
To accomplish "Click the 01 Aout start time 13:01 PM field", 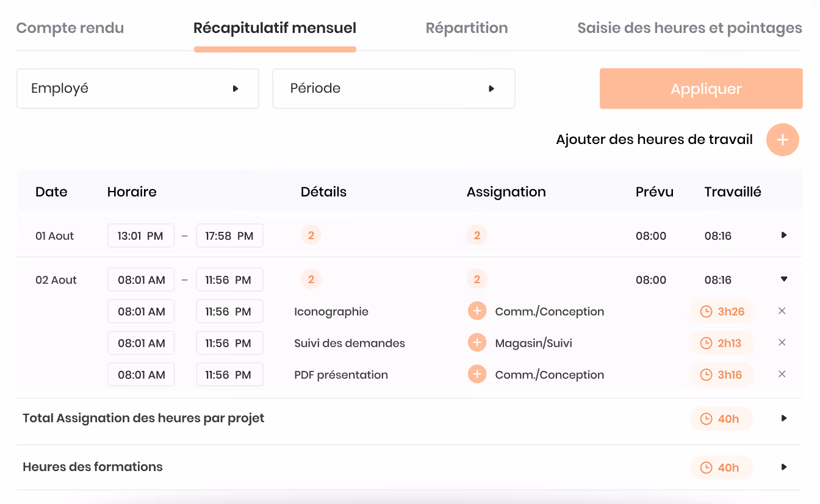I will [141, 236].
